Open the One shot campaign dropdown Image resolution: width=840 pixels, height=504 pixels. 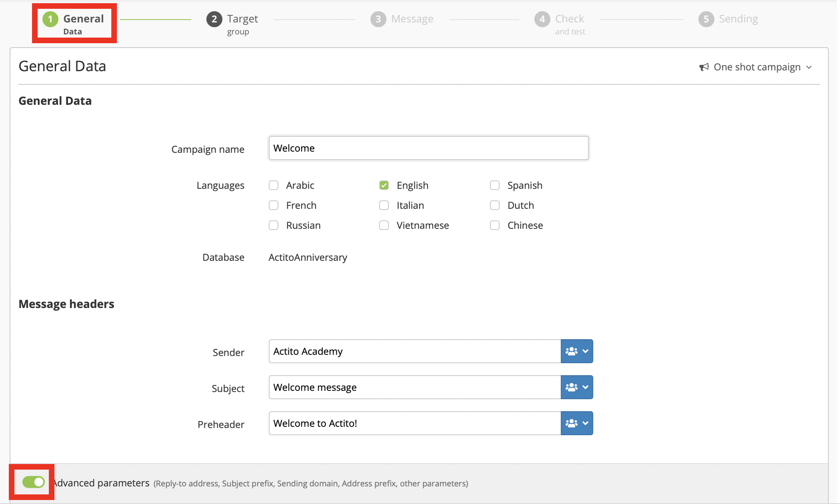click(756, 67)
